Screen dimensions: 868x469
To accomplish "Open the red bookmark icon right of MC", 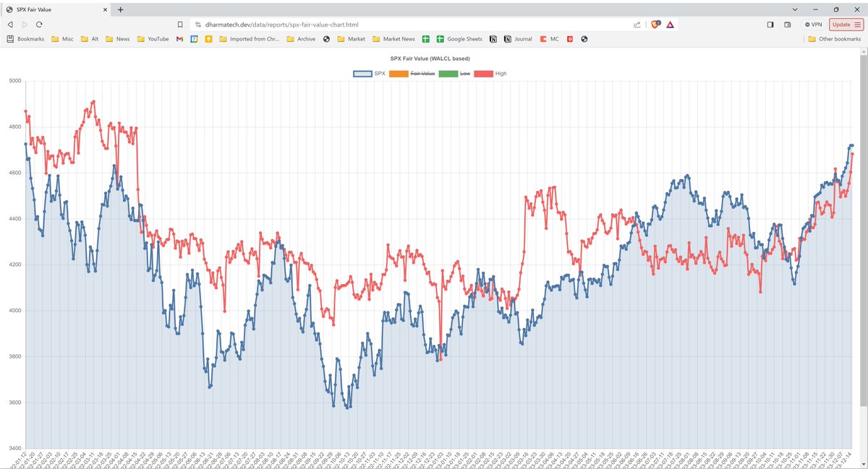I will point(570,39).
